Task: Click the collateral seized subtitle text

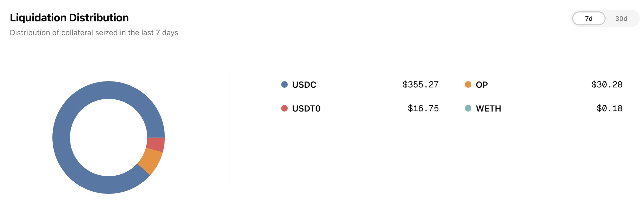Action: pos(94,33)
